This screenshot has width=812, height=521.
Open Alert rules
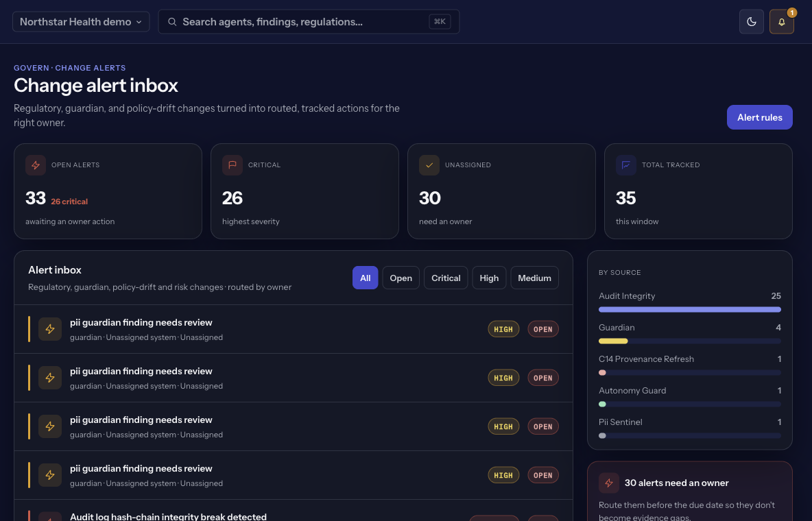click(759, 117)
